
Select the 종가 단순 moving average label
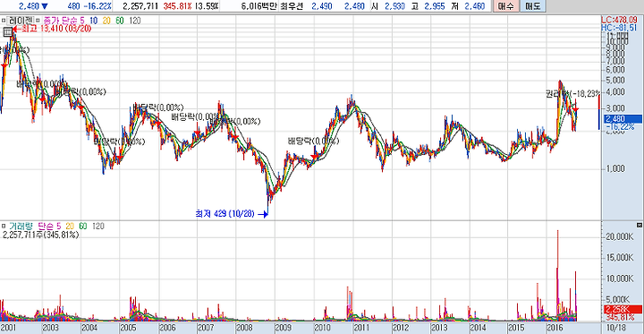[x=60, y=21]
